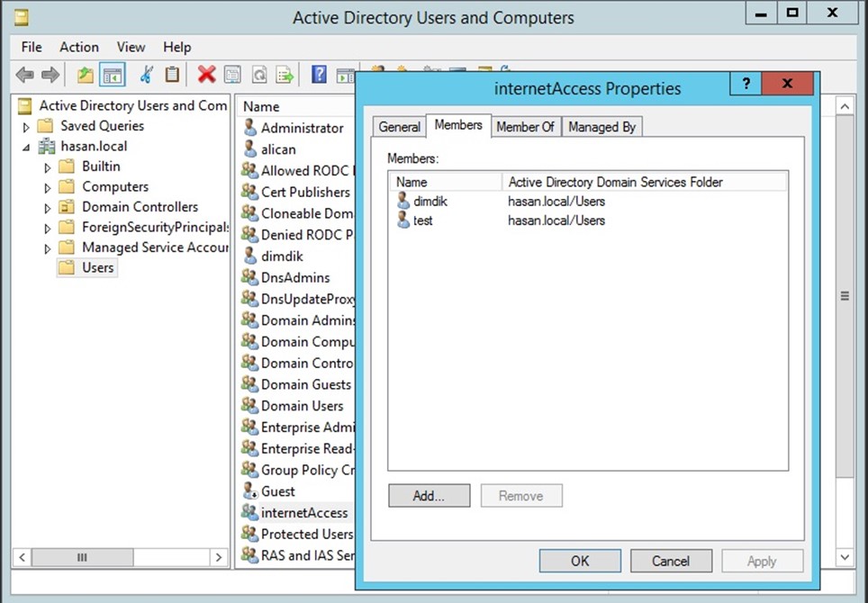
Task: Click the Remove button
Action: pos(521,496)
